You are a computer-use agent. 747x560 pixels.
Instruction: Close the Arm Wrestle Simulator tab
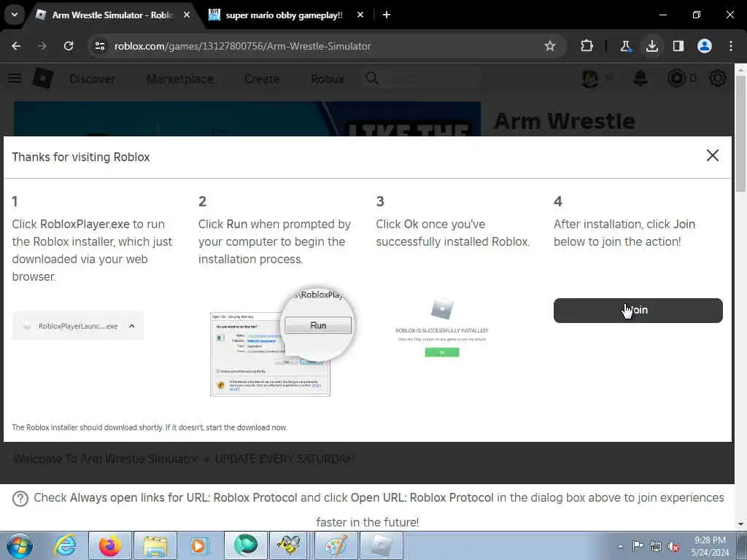click(187, 15)
